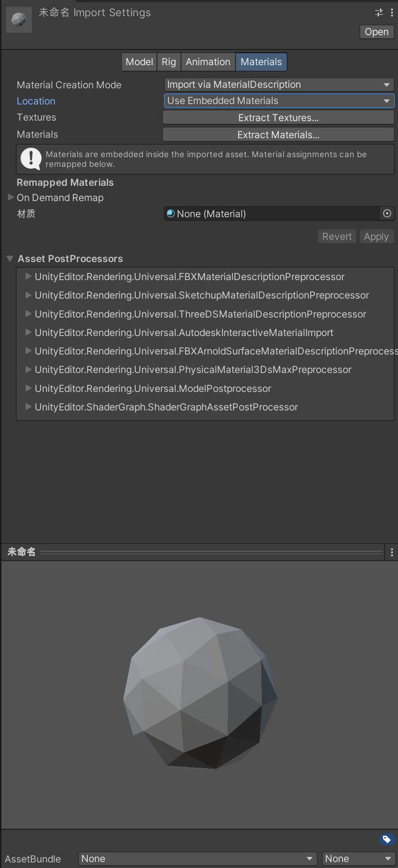Click the Extract Materials button
Screen dimensions: 398x868
click(x=278, y=134)
